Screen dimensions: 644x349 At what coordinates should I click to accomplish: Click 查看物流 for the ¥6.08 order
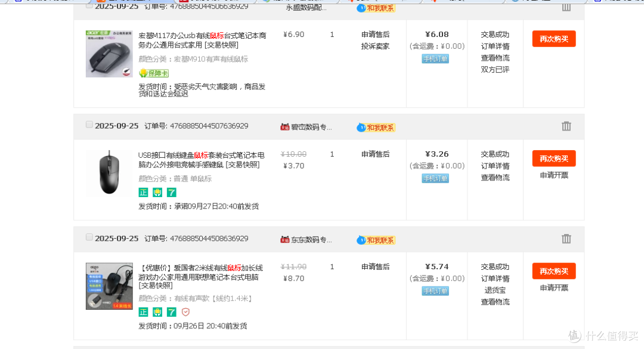click(x=495, y=58)
